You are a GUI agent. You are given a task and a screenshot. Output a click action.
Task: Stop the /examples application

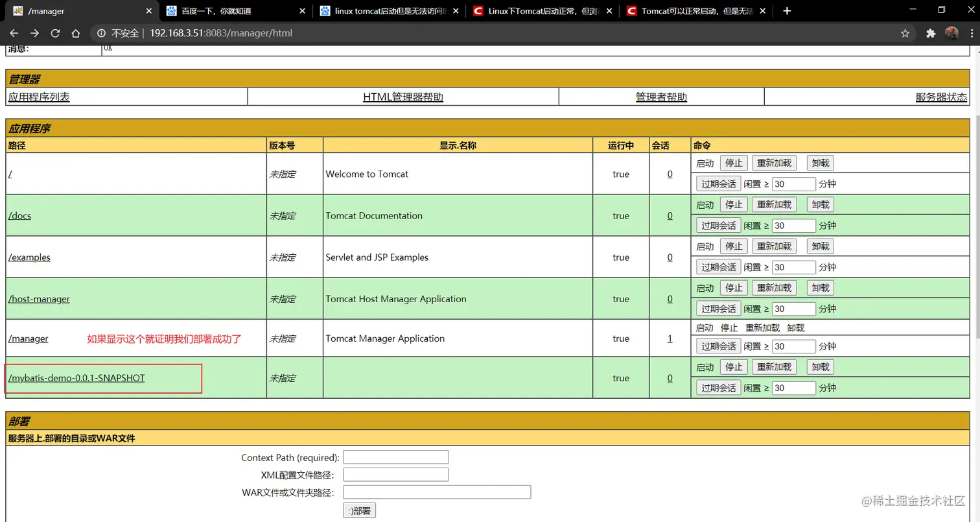pos(734,246)
